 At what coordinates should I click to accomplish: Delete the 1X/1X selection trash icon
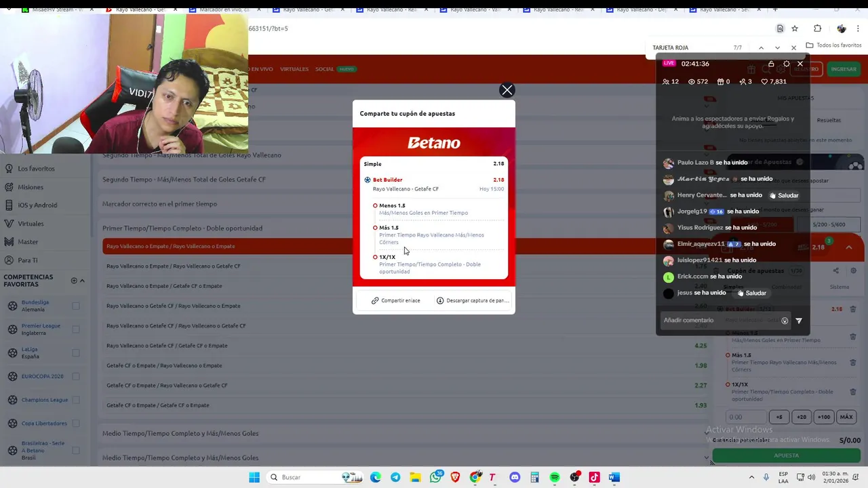click(853, 391)
